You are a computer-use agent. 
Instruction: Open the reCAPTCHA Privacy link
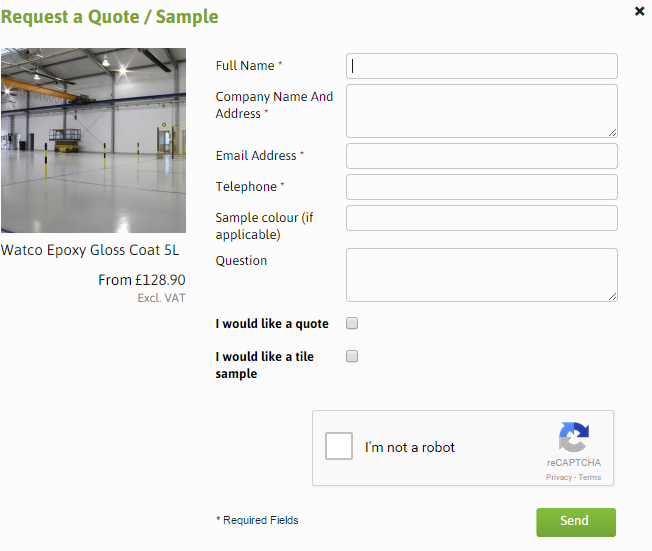point(558,477)
